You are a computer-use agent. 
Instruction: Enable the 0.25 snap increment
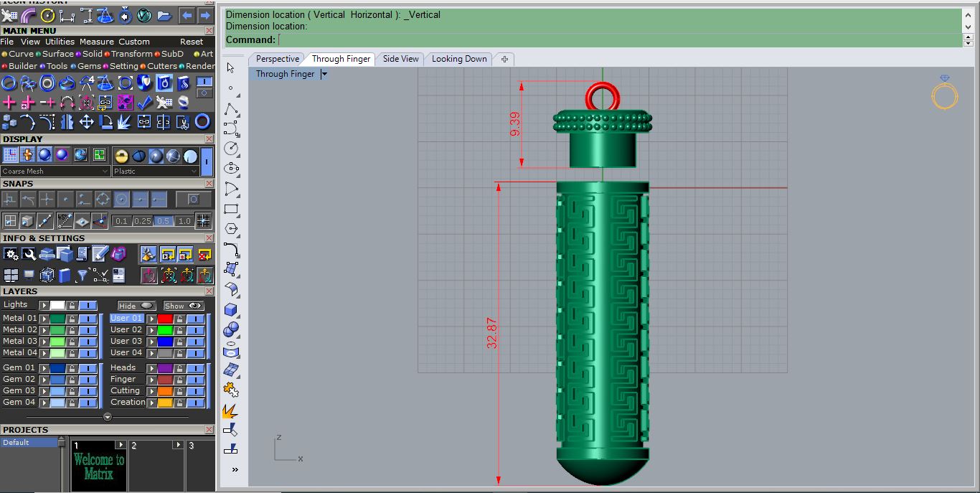[143, 221]
